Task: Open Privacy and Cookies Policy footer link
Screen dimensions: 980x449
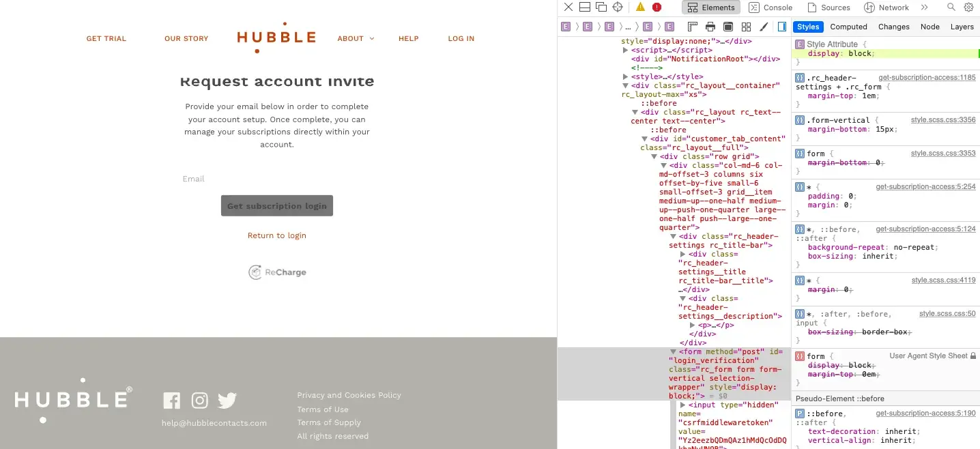Action: coord(349,395)
